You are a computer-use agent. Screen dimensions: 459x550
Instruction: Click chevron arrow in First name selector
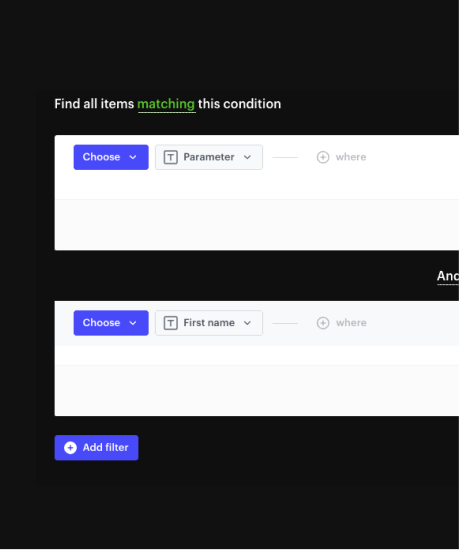tap(247, 323)
